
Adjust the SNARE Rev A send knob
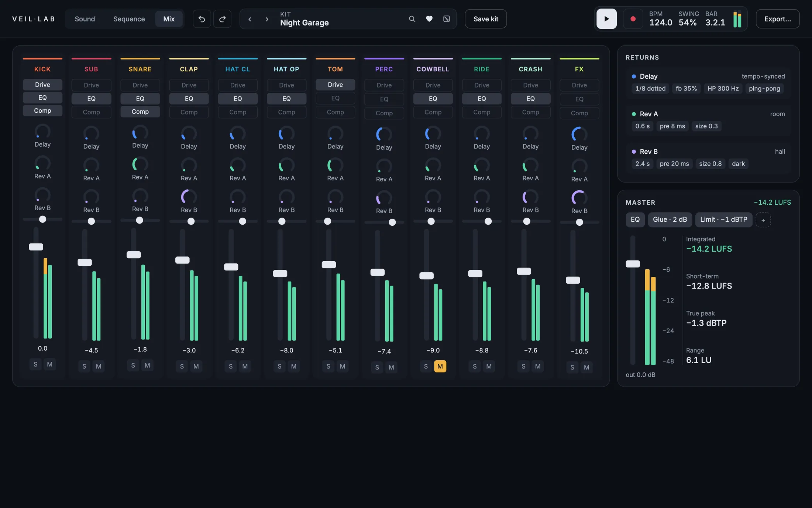(x=140, y=164)
